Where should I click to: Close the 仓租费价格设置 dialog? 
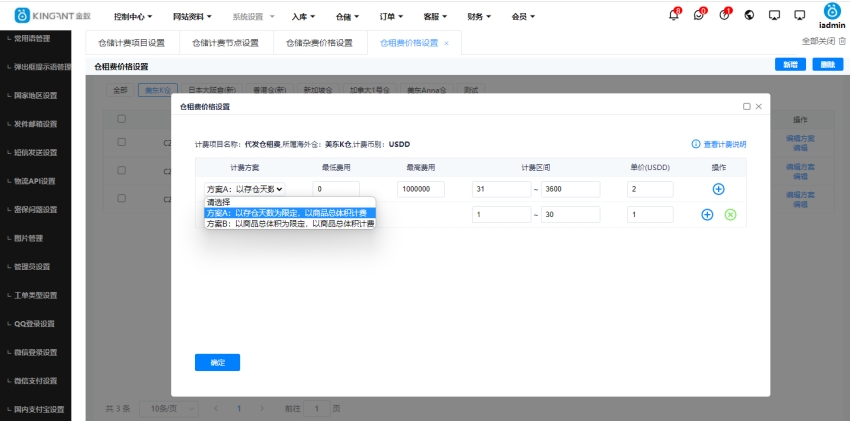click(x=759, y=106)
